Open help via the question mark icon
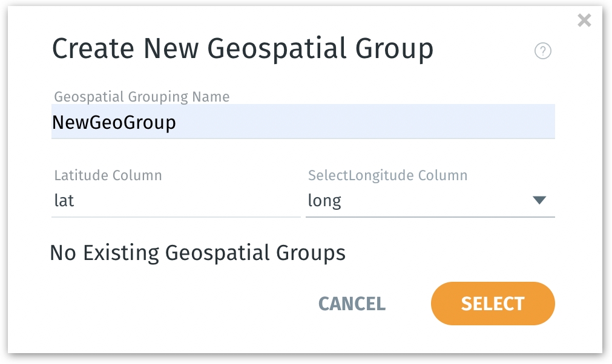612x364 pixels. 543,51
